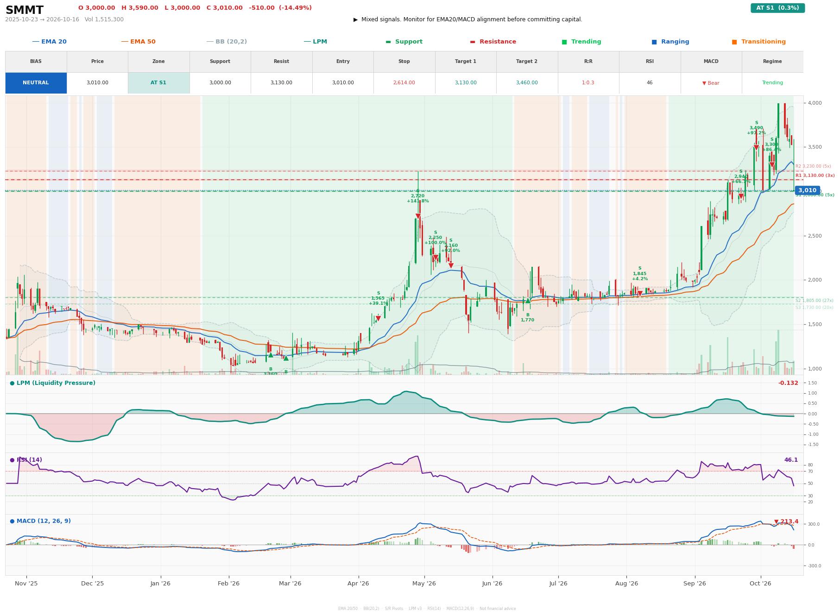This screenshot has height=616, width=840.
Task: Click the EMA 50 legend entry
Action: point(138,42)
